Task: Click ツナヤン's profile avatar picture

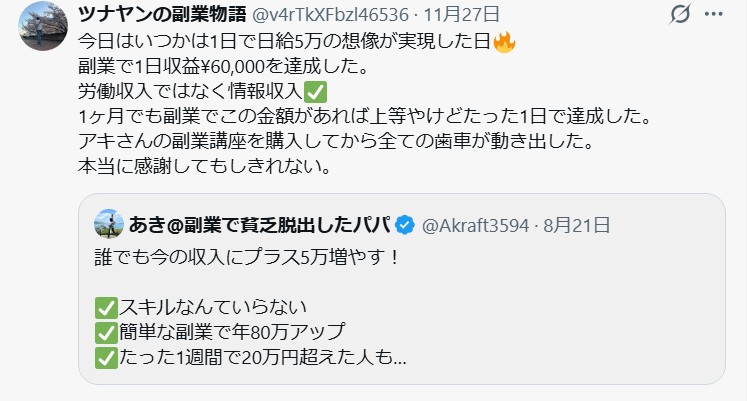Action: tap(43, 26)
